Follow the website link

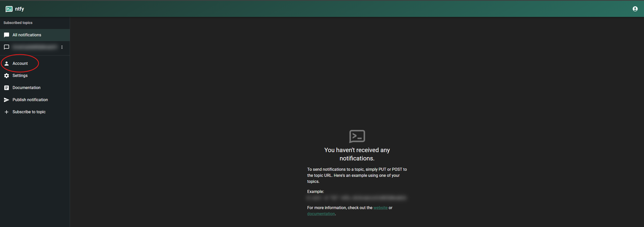380,208
